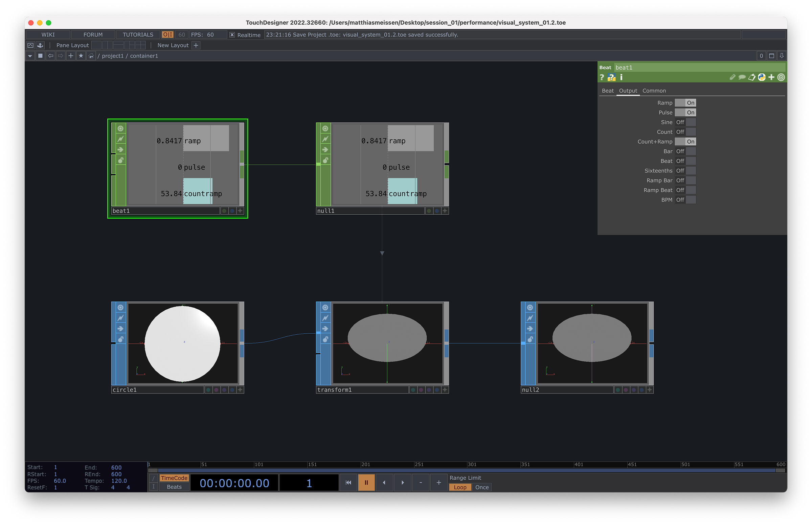Open the pane dropdown arrow left of path bar
The width and height of the screenshot is (812, 525).
tap(30, 56)
